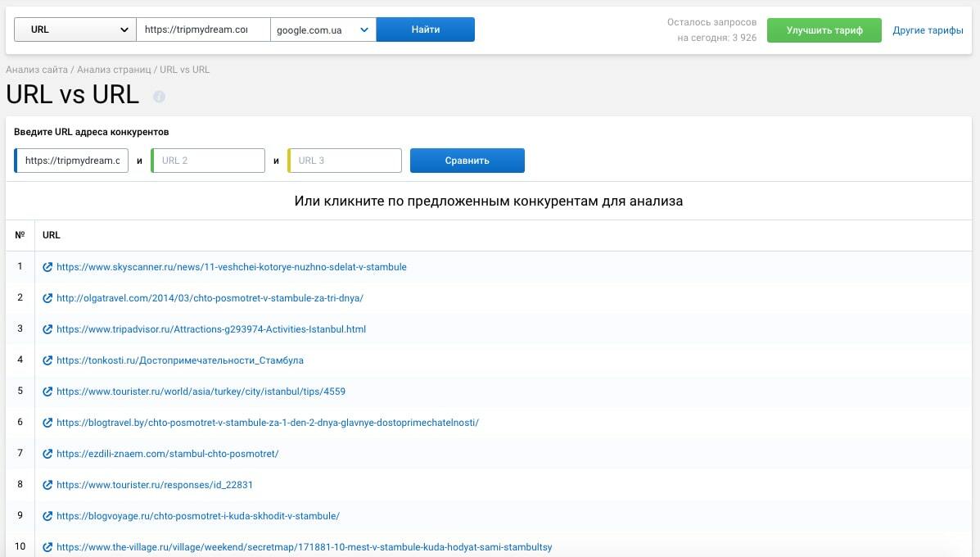Click external link icon next to ezdili-znaem.com URL
The image size is (980, 557).
(x=47, y=454)
